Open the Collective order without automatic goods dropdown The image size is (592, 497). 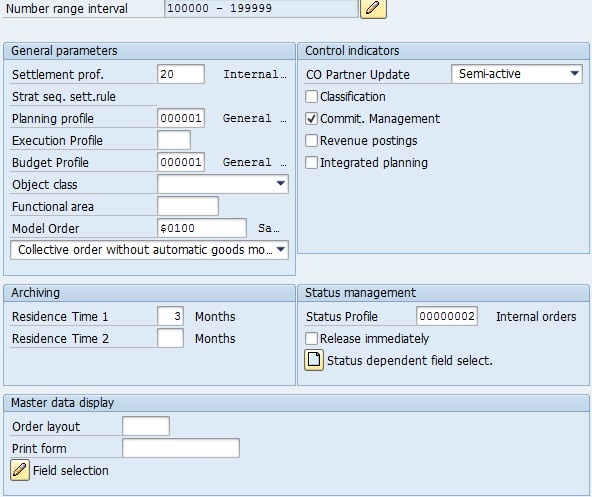tap(150, 250)
